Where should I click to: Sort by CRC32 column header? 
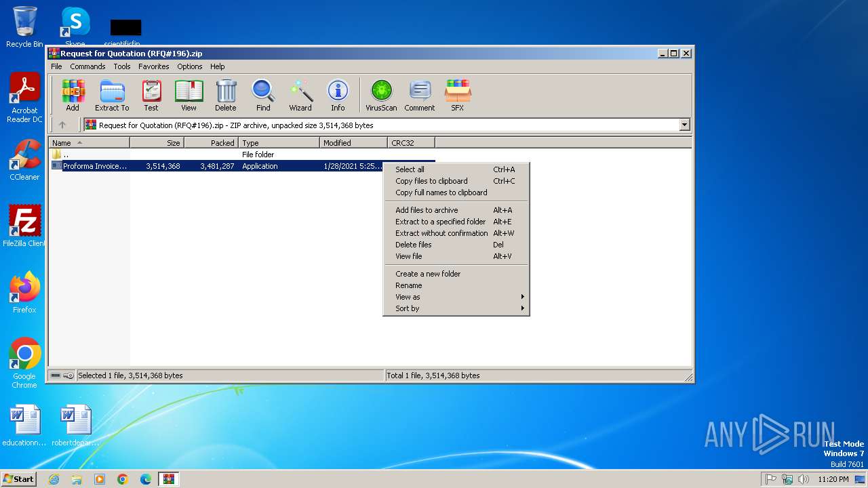[x=411, y=143]
